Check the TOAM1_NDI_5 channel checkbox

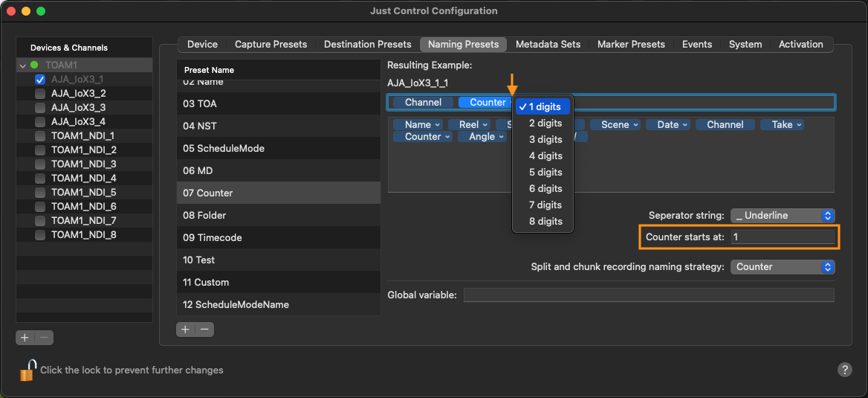(40, 193)
